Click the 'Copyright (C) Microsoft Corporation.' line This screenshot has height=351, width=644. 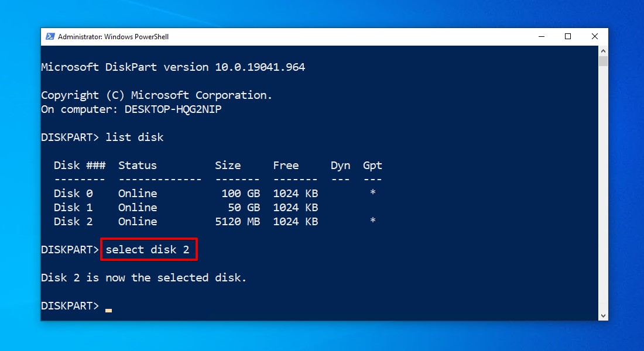coord(156,95)
